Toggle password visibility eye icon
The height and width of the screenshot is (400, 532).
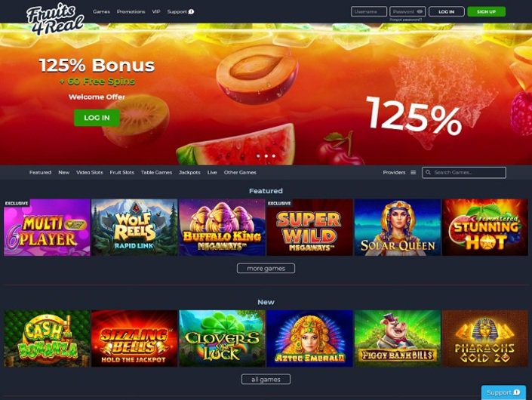420,11
